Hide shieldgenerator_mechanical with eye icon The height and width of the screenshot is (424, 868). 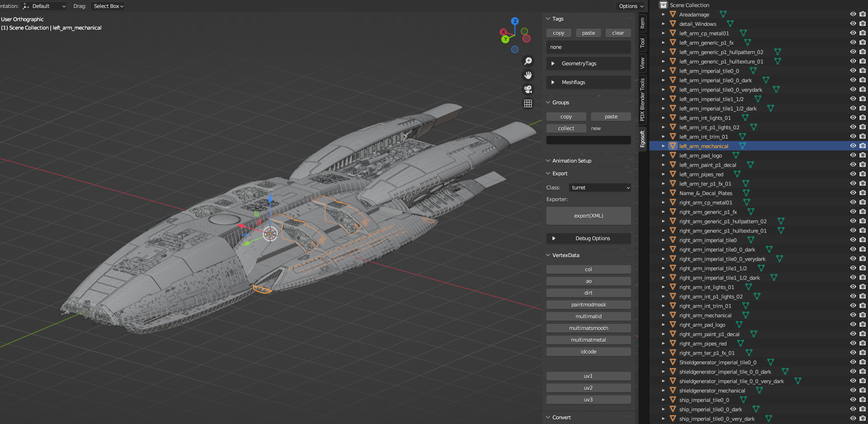coord(853,390)
